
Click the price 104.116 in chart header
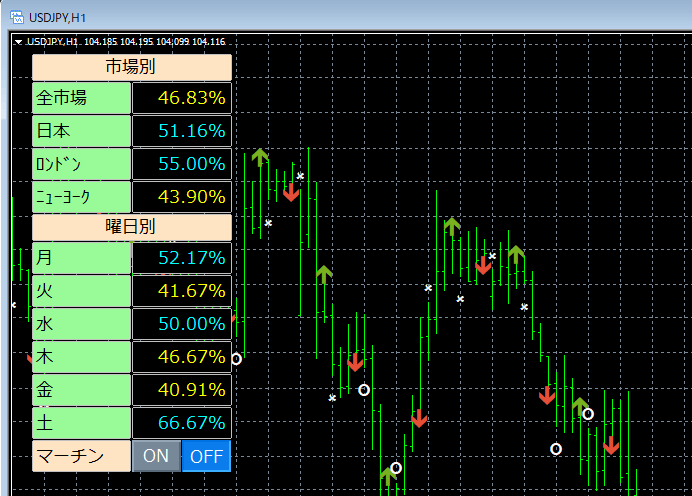[x=209, y=41]
